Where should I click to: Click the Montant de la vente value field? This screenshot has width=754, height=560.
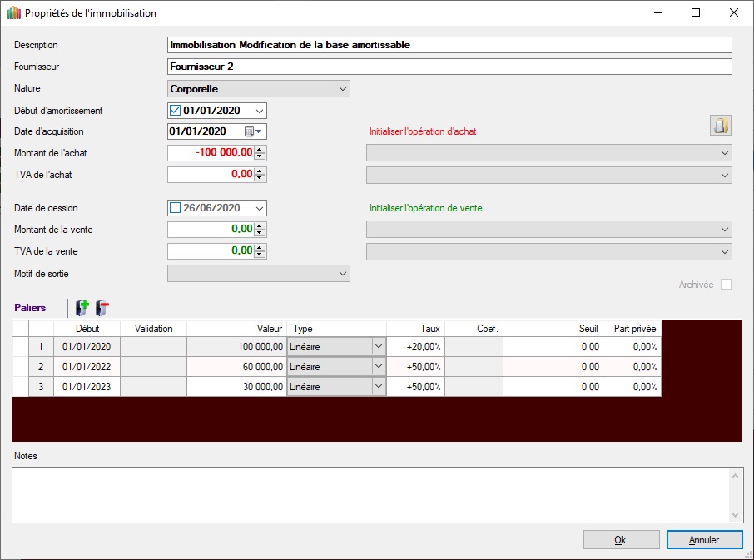tap(211, 230)
